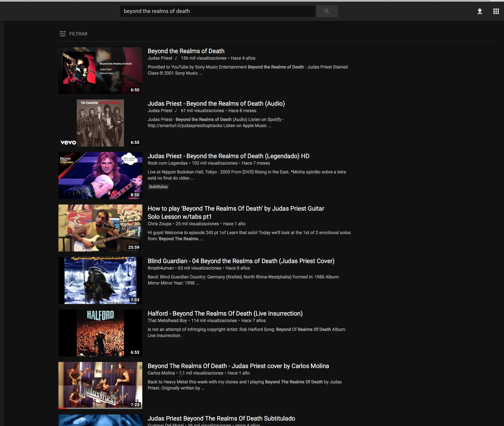Open the Judas Priest (Audio) video title
Image resolution: width=504 pixels, height=426 pixels.
[x=216, y=104]
